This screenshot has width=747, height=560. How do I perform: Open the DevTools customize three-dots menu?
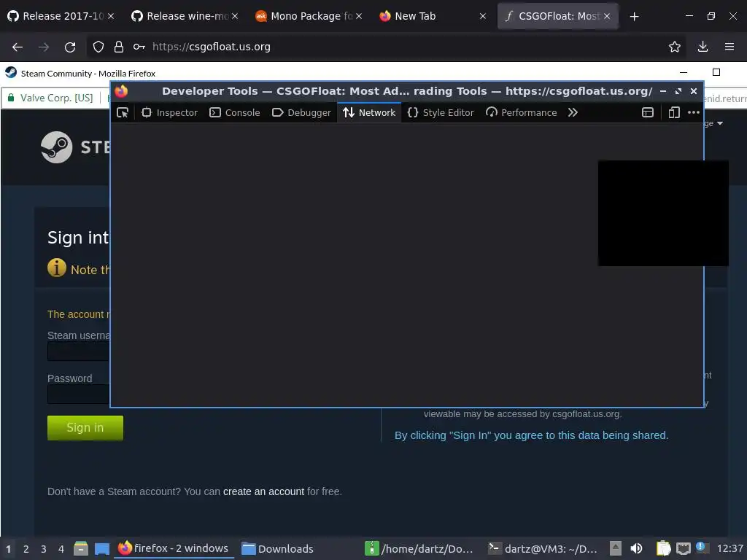(x=694, y=113)
